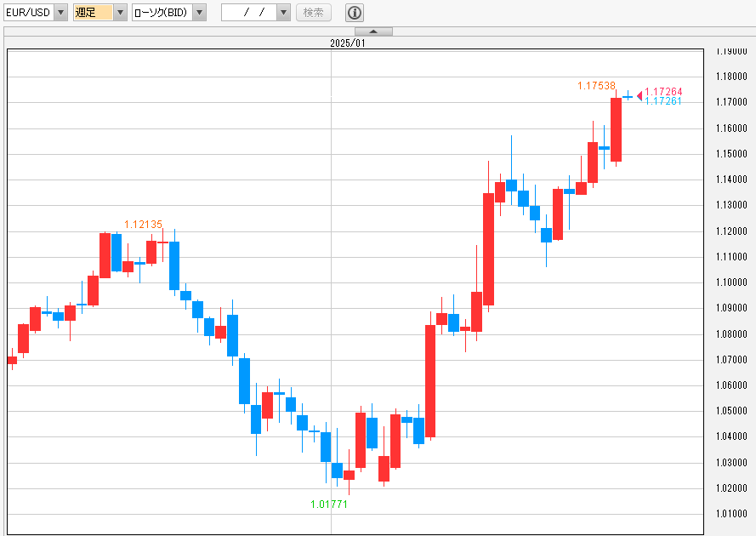
Task: Click the latest blue cross candle
Action: pyautogui.click(x=628, y=96)
